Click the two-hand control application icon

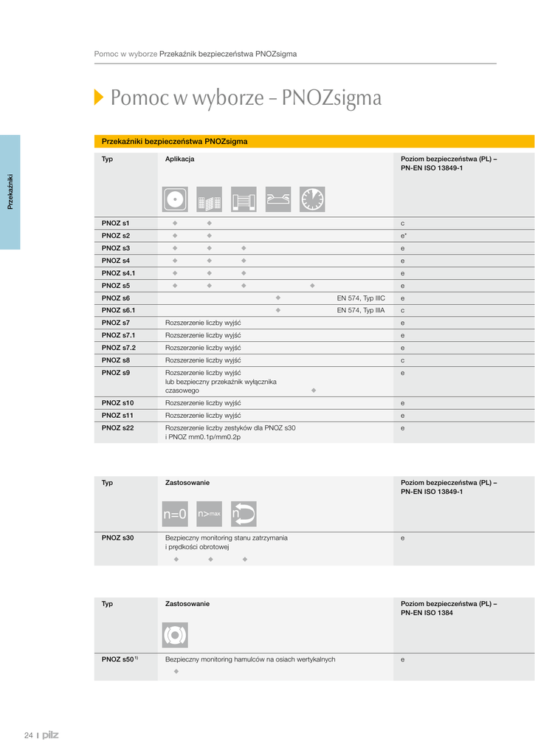[277, 199]
